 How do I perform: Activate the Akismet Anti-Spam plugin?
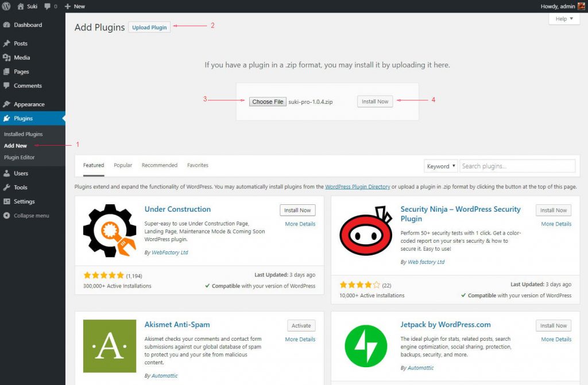click(301, 326)
